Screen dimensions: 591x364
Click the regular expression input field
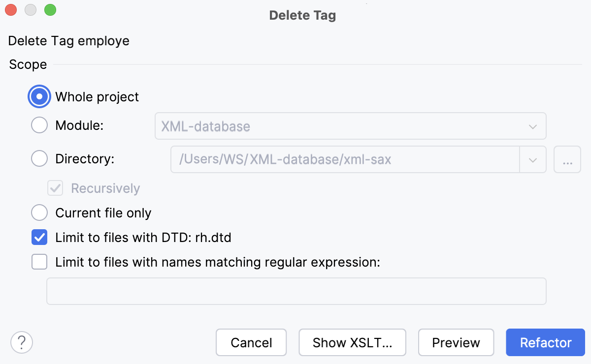tap(295, 291)
